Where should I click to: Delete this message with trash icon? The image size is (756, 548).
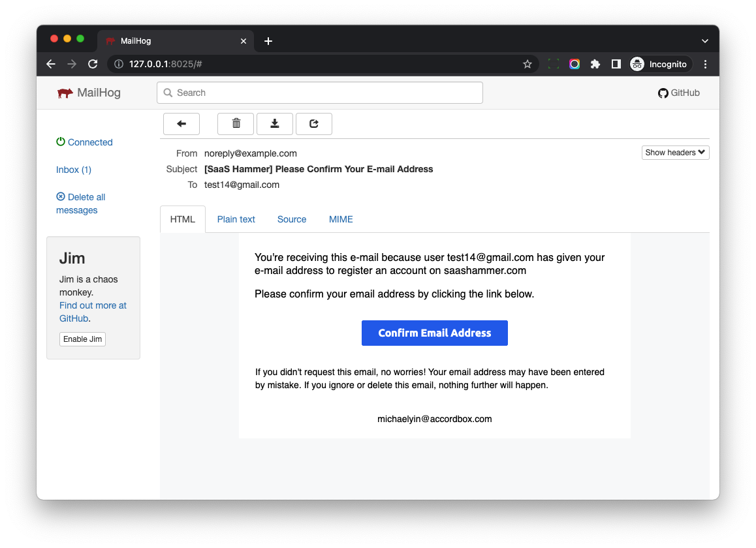click(x=236, y=124)
